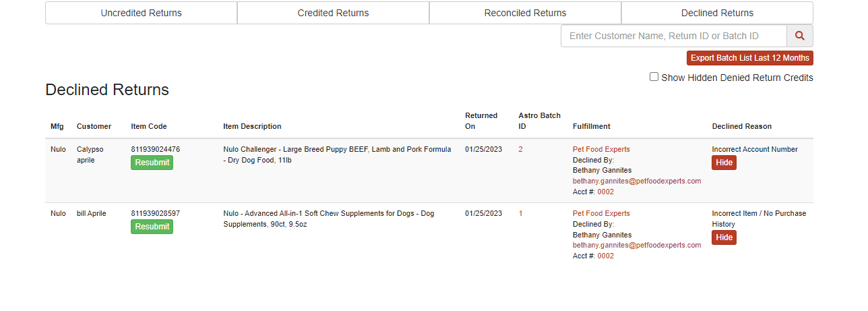Hide the Incorrect Item / No Purchase History return
Screen dimensions: 868x311
[724, 237]
